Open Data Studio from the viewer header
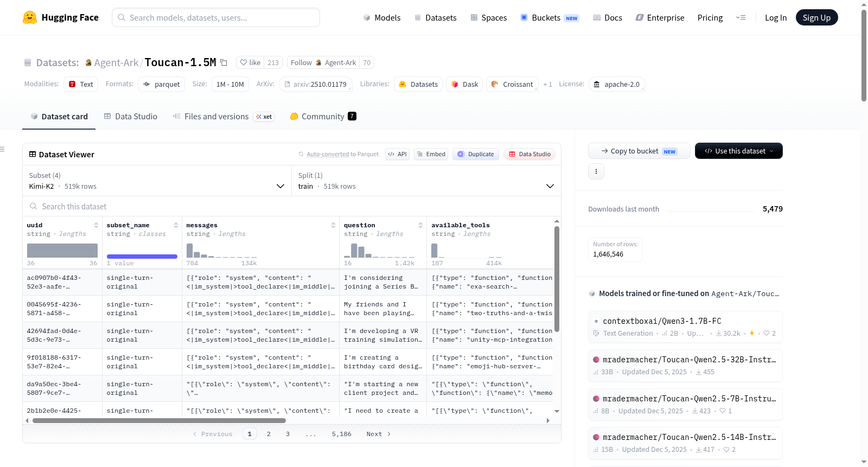Viewport: 868px width, 467px height. pyautogui.click(x=529, y=154)
